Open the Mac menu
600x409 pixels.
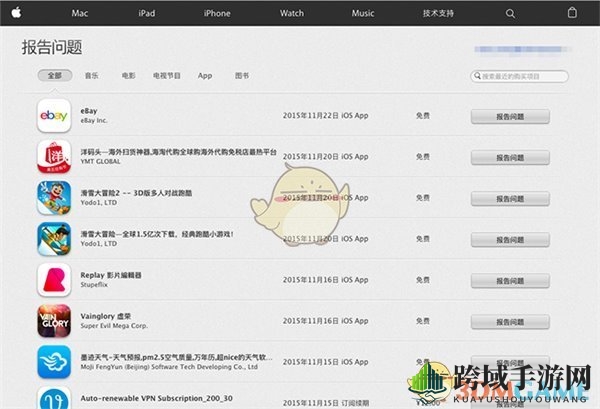pyautogui.click(x=80, y=13)
